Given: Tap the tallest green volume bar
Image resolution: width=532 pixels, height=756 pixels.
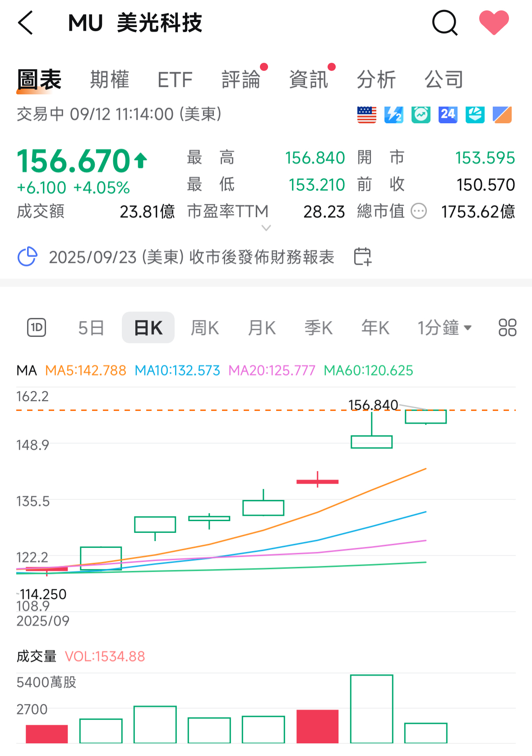Looking at the screenshot, I should point(372,709).
